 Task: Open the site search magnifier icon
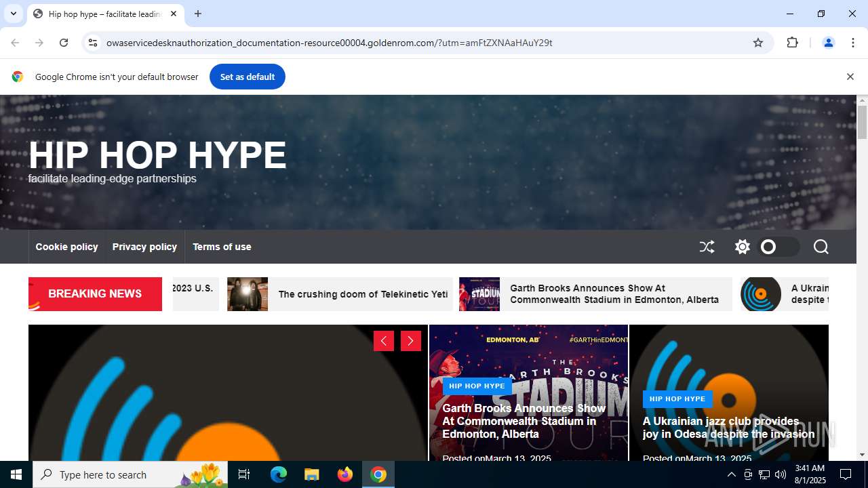[x=821, y=247]
